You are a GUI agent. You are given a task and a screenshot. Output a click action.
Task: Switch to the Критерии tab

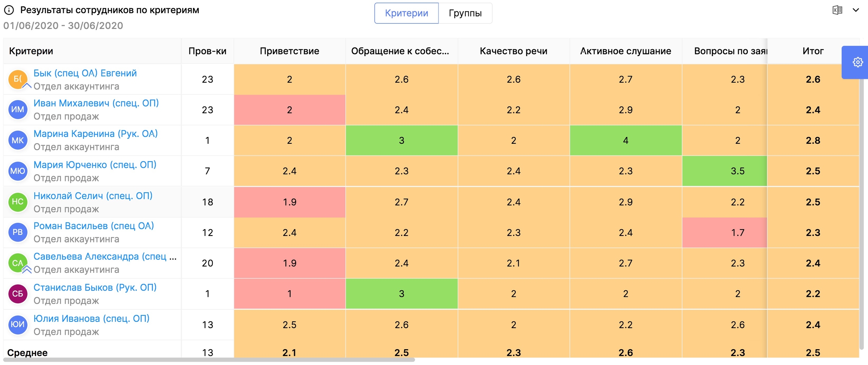click(406, 13)
